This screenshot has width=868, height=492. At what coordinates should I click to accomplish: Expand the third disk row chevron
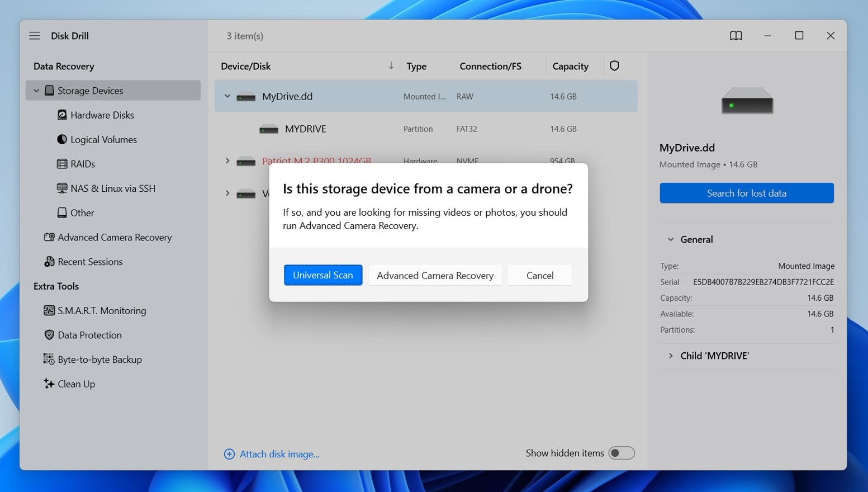227,193
